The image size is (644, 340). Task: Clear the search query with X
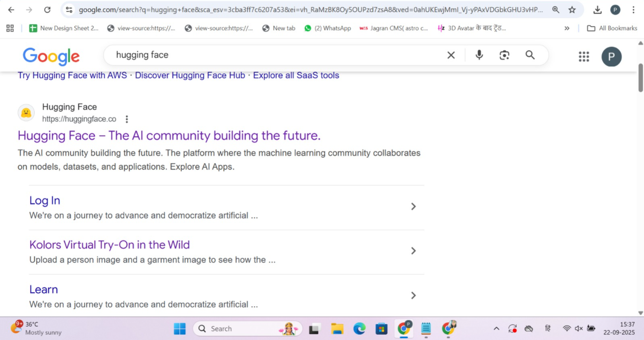tap(451, 55)
